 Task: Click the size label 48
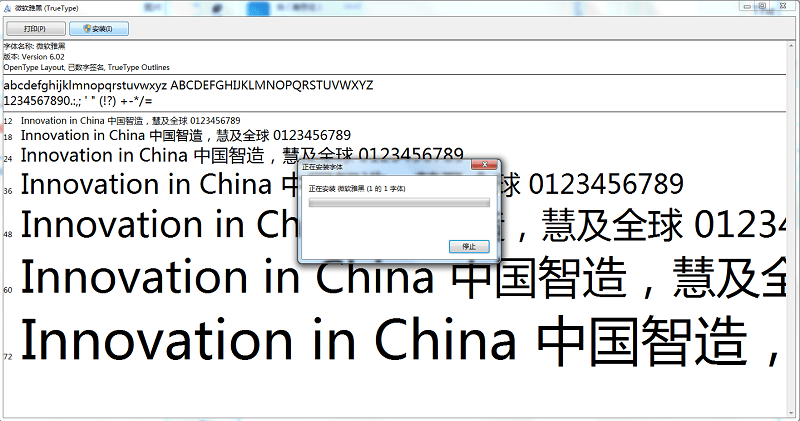coord(8,234)
